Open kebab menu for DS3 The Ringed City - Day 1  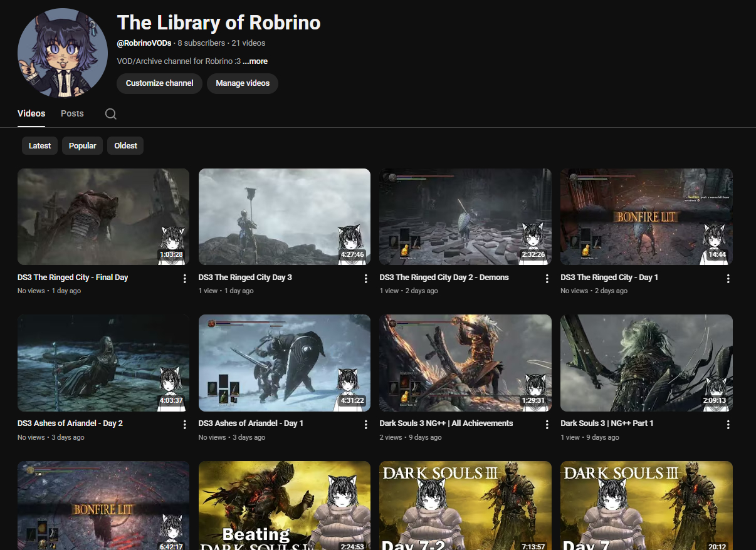(x=728, y=279)
